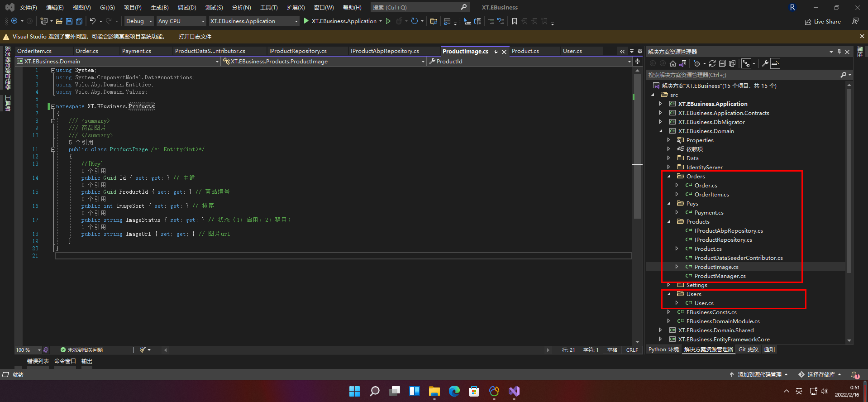Image resolution: width=868 pixels, height=402 pixels.
Task: Click the bookmark toggle icon in toolbar
Action: pos(515,21)
